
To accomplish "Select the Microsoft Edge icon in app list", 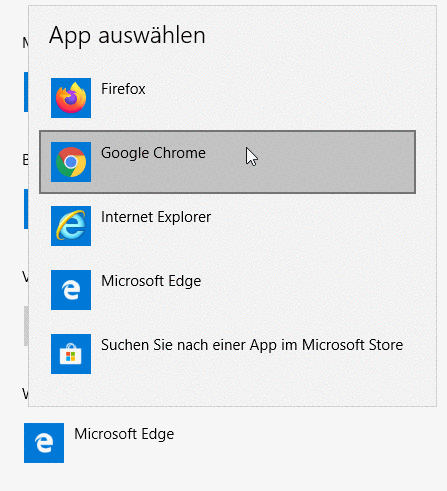I will pyautogui.click(x=71, y=290).
